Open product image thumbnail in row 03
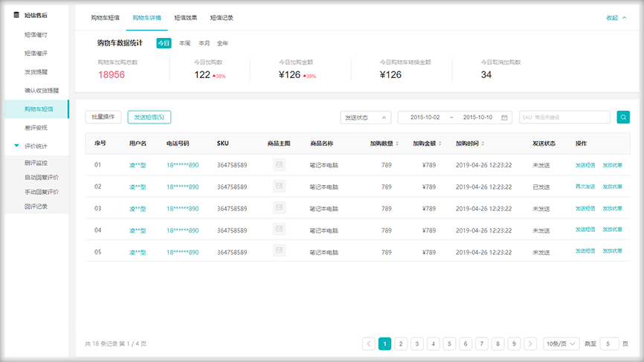Screen dimensions: 644x362 click(x=280, y=207)
